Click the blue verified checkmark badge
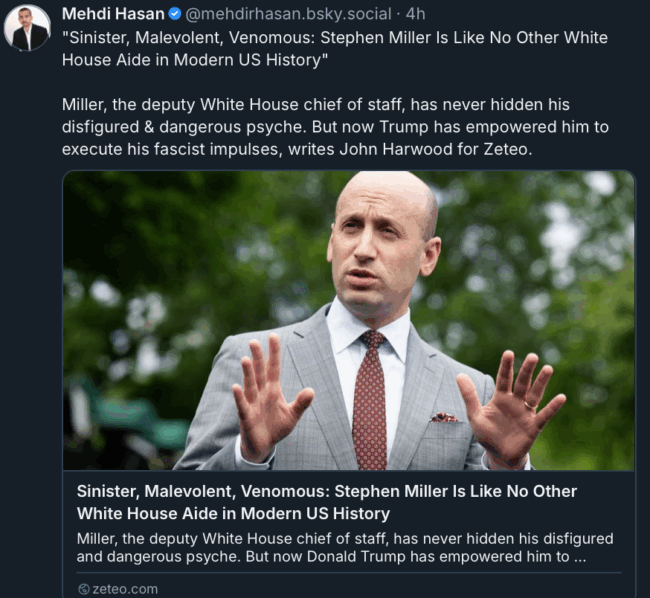Screen dimensions: 650x598 tap(175, 14)
